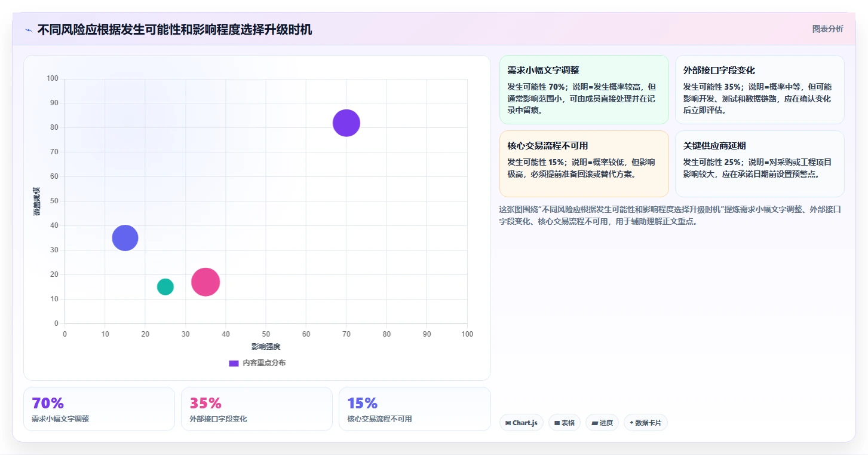The image size is (868, 455).
Task: Select the pink bubble at impact 35
Action: point(206,282)
